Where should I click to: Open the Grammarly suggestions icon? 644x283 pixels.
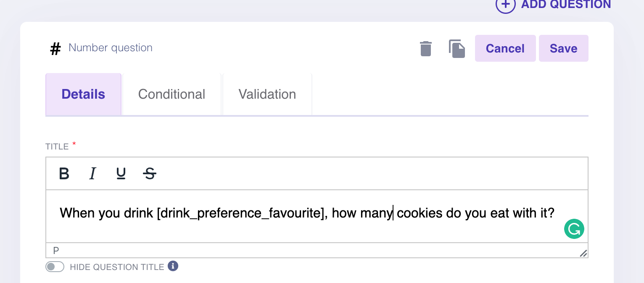tap(574, 229)
